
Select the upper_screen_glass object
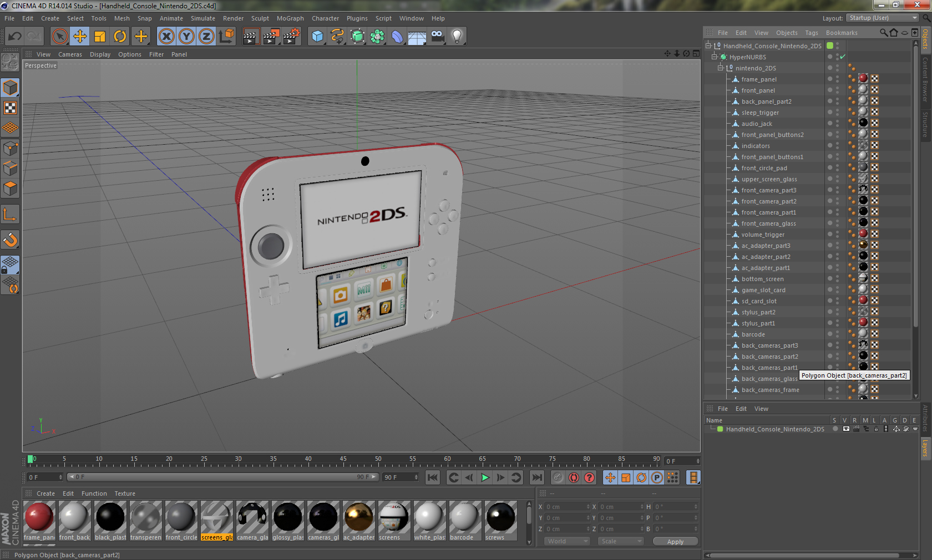coord(769,179)
